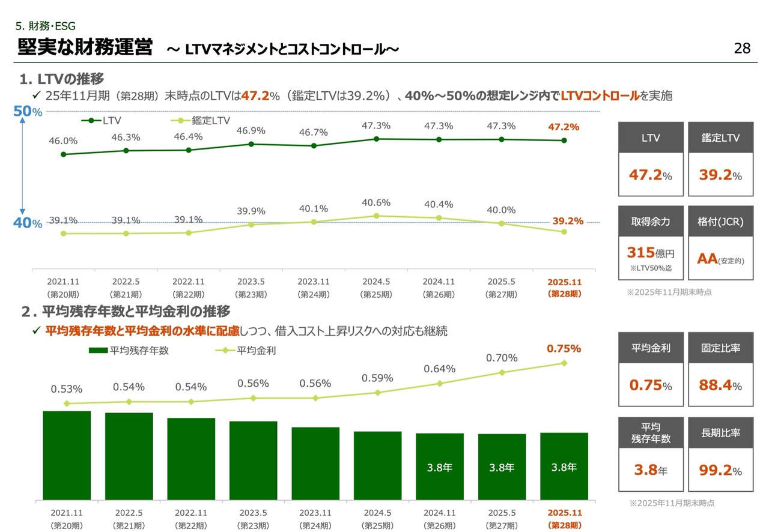Click the 平均金利 legend line marker
Screen dimensions: 769x532
225,351
